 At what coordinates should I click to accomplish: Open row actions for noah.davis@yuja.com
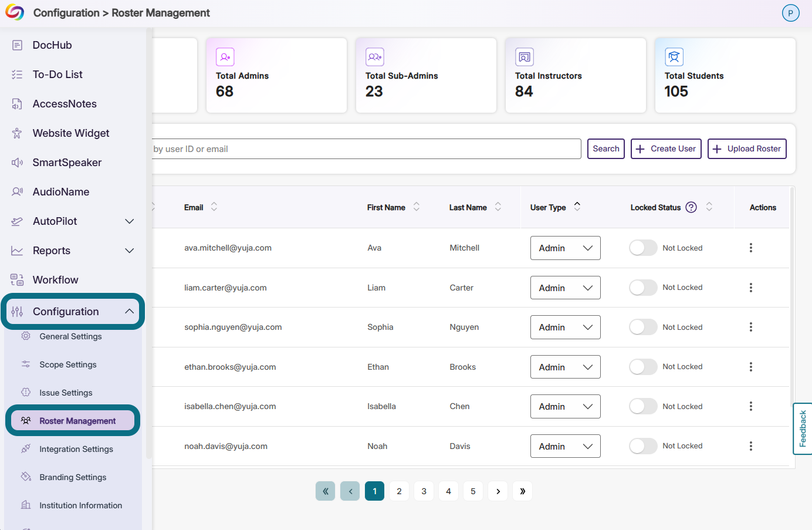point(751,446)
